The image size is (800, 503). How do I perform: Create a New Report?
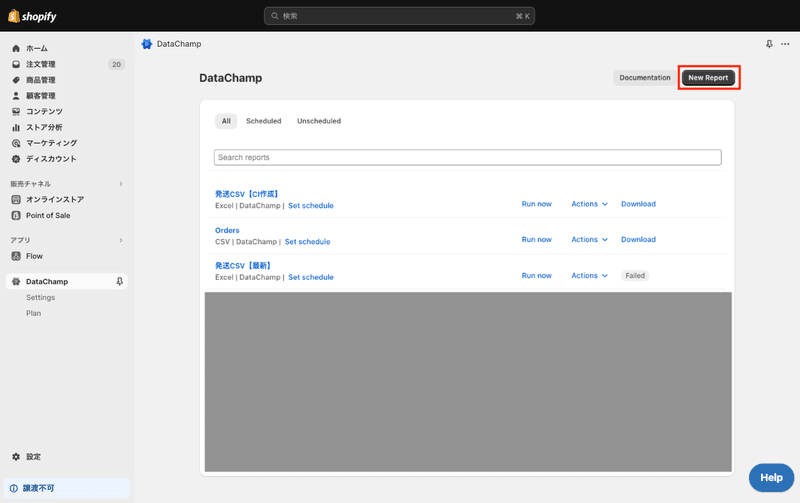[x=708, y=78]
